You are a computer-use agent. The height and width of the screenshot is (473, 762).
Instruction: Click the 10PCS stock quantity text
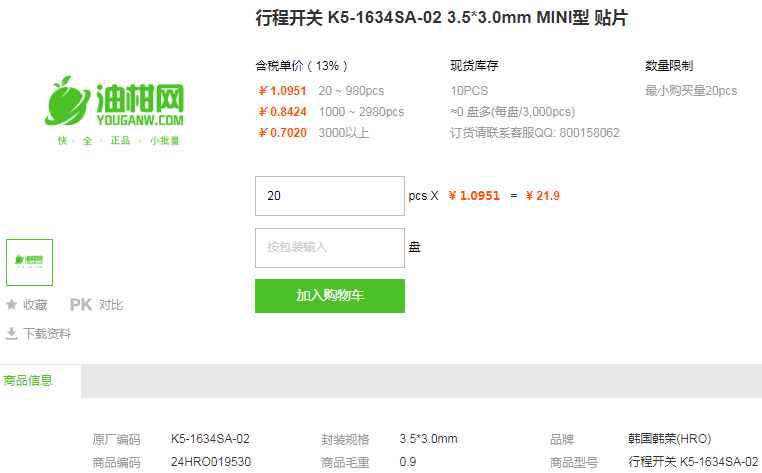(469, 90)
